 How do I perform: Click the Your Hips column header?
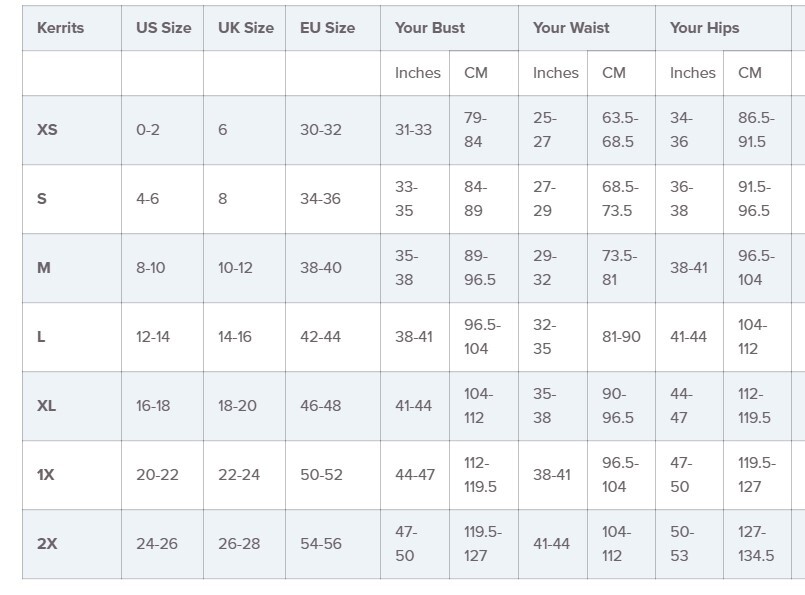coord(723,28)
